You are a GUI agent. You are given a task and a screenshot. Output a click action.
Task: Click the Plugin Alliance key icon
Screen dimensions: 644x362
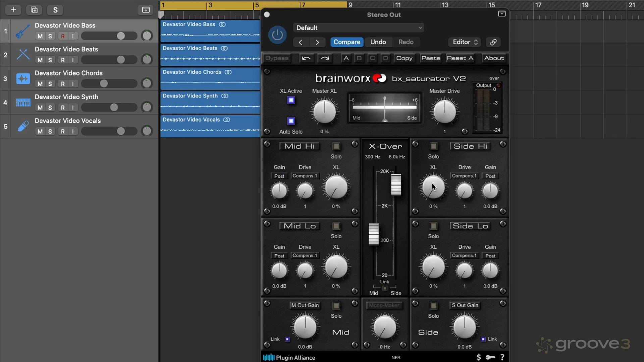490,357
